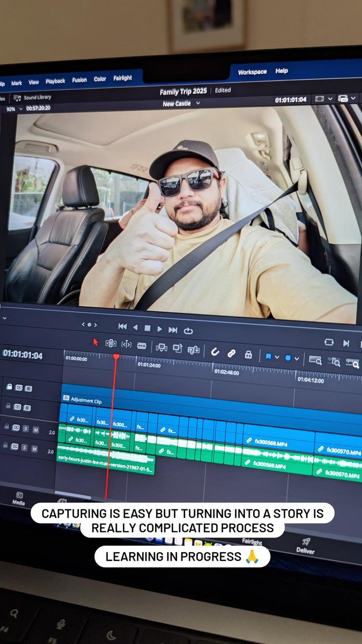The width and height of the screenshot is (362, 644).
Task: Select the fx300569.MP4 audio clip
Action: [277, 462]
